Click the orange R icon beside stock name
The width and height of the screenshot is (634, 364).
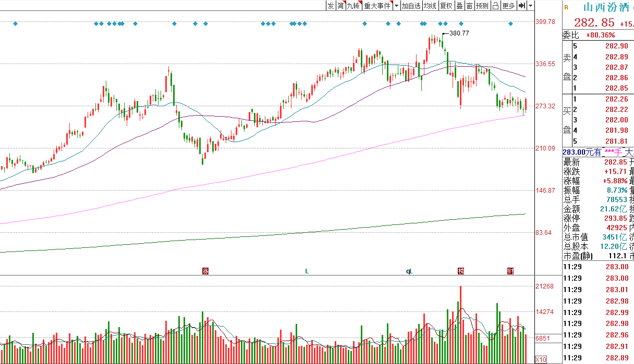[566, 7]
